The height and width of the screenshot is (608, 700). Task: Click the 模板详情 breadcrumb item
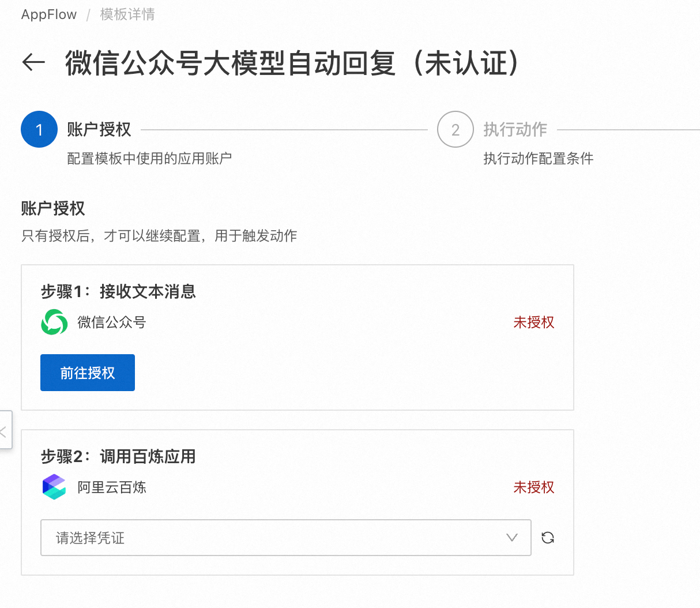tap(127, 14)
